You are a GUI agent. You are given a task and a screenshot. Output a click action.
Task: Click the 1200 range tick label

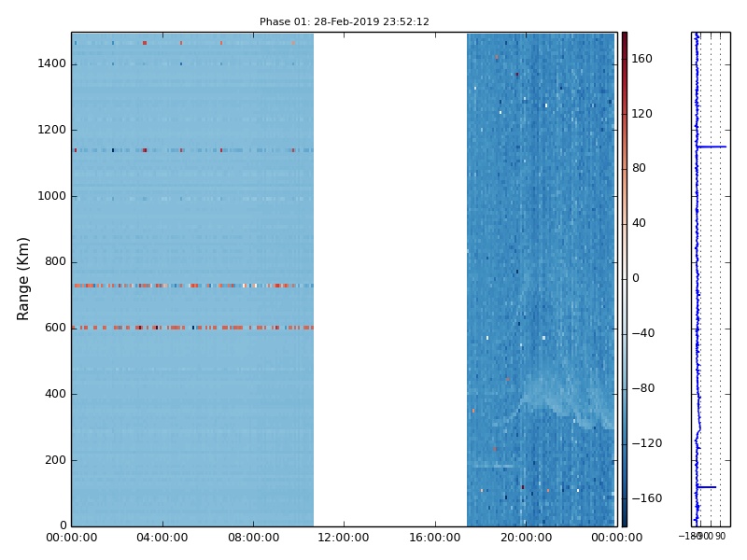(x=52, y=130)
